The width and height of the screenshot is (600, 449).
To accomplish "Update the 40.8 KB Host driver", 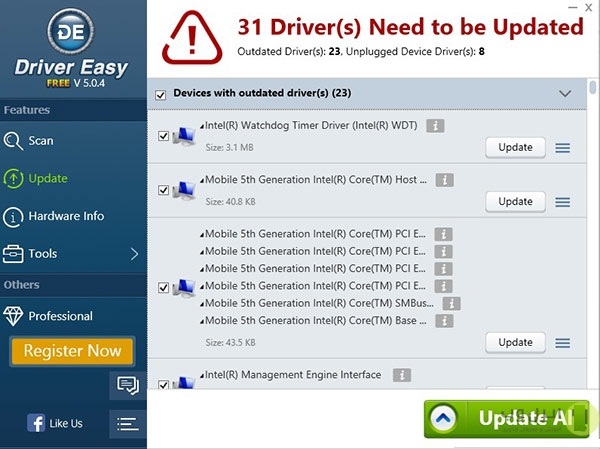I will tap(515, 202).
